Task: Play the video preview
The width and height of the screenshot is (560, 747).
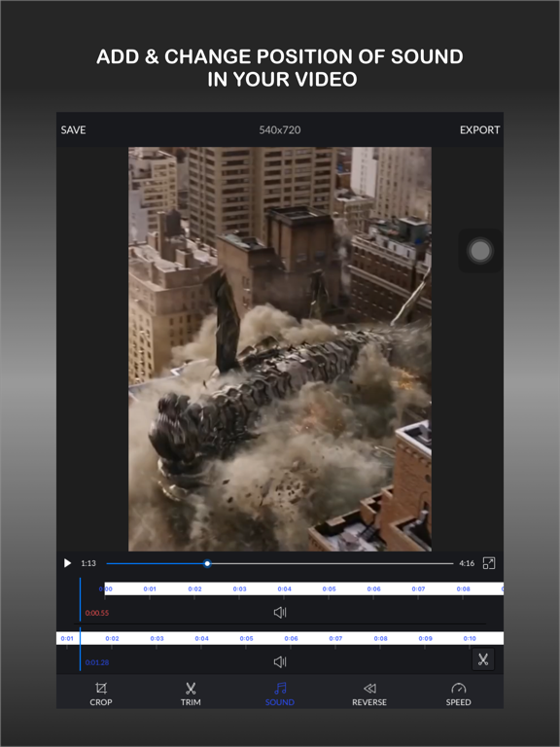Action: 67,563
